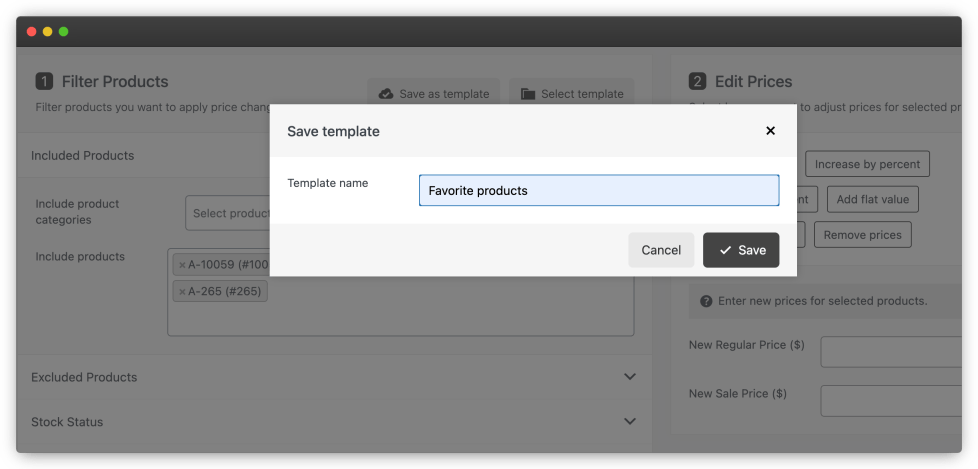Expand the Excluded Products section
Screen dimensions: 978x469
pos(629,377)
